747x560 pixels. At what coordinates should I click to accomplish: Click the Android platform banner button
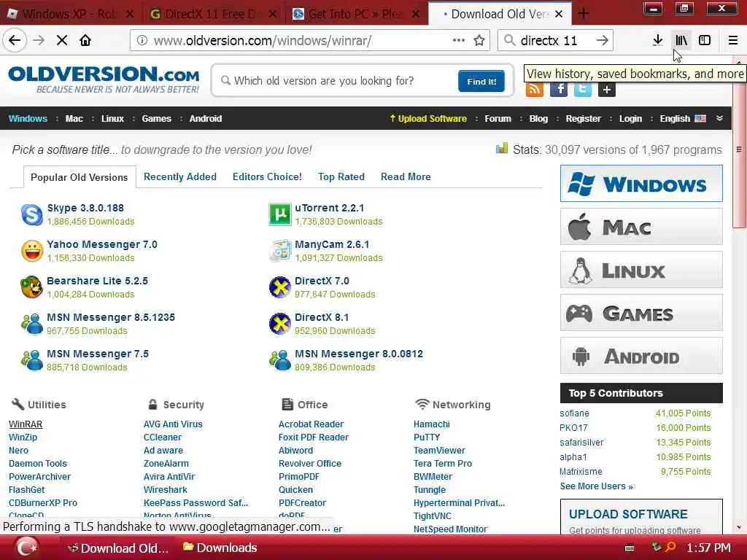click(641, 356)
